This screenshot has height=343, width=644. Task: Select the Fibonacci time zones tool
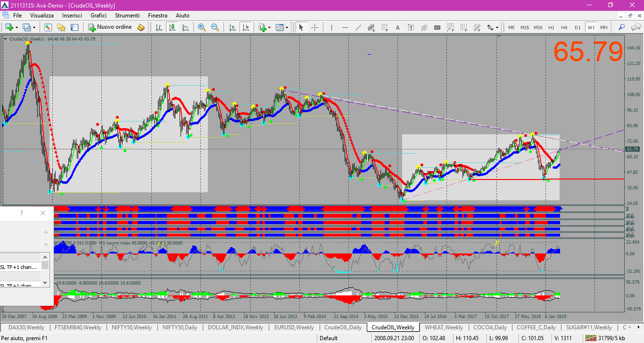tap(463, 27)
